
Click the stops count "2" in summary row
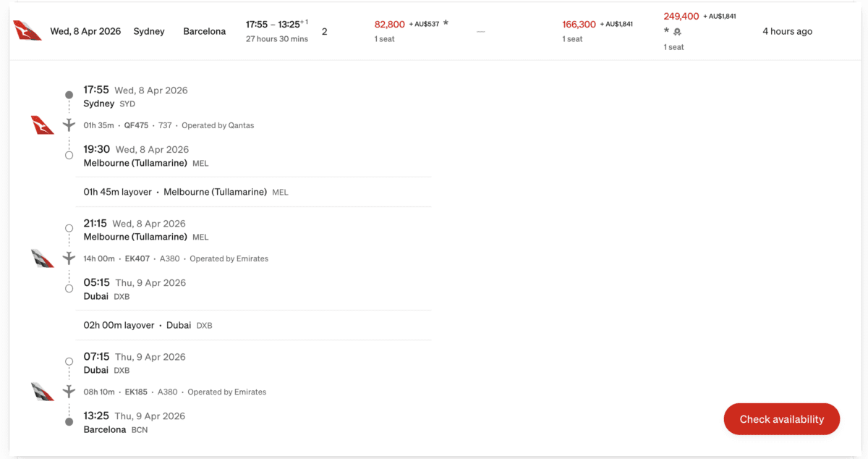[325, 32]
